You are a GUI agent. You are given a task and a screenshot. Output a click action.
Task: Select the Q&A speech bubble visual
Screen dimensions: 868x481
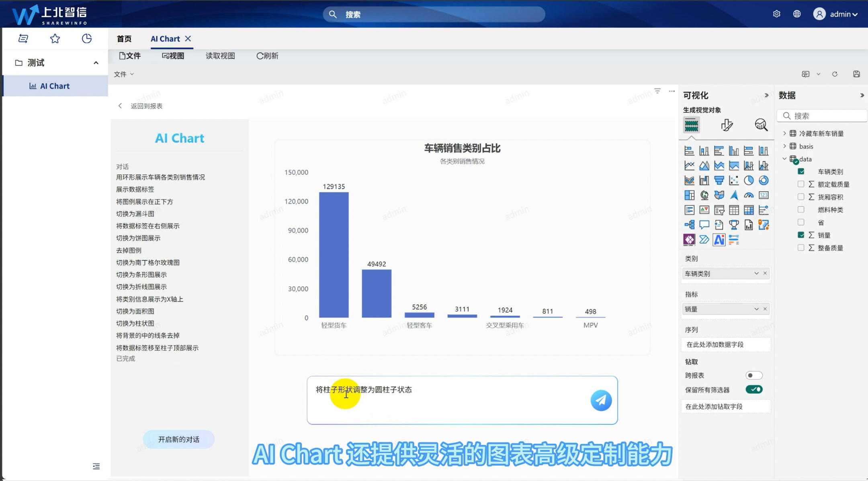click(x=704, y=225)
